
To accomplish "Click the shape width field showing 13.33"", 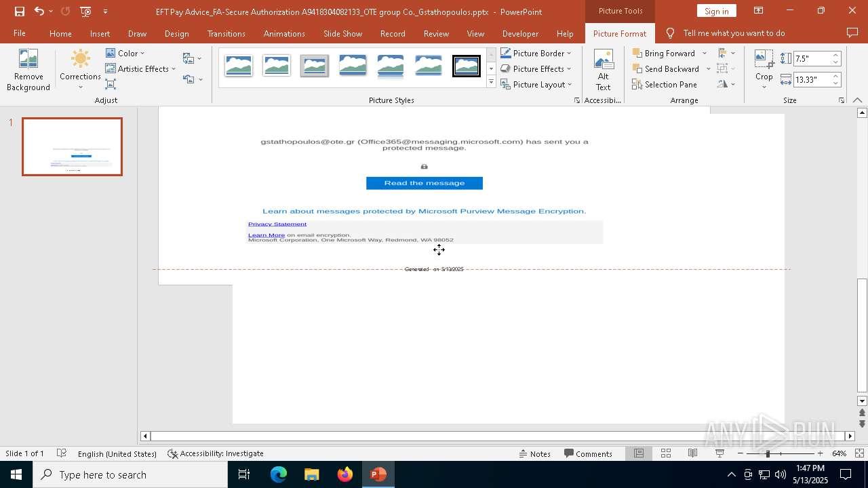I will [x=812, y=79].
